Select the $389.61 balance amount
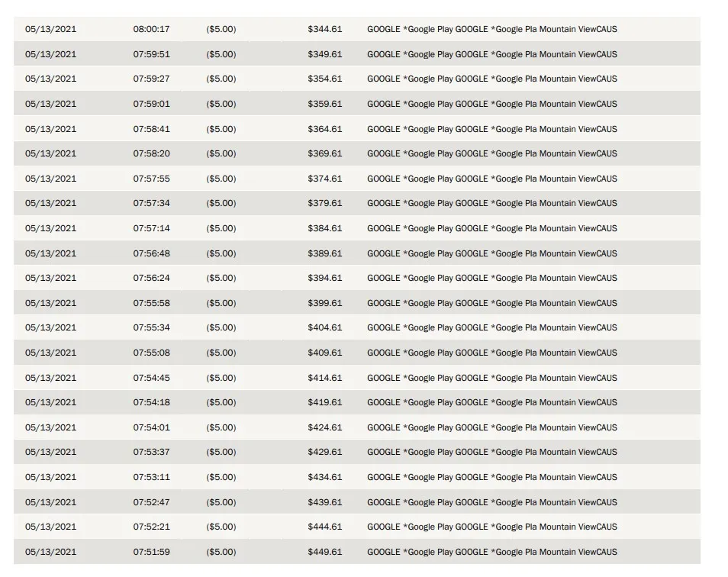Screen dimensions: 728x577 (325, 253)
